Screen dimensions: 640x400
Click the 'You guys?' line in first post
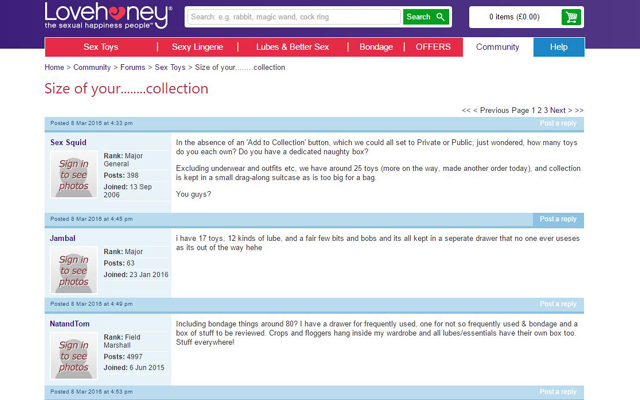[193, 194]
